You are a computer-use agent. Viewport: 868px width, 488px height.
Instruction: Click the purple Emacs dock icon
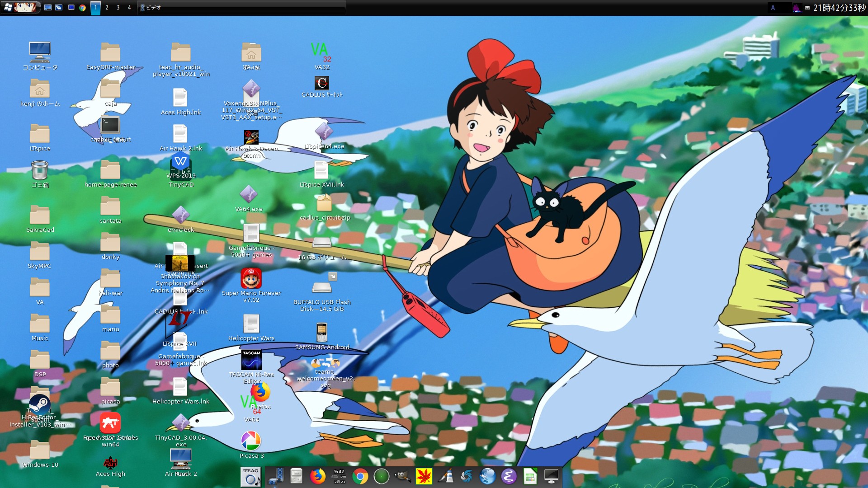tap(509, 476)
